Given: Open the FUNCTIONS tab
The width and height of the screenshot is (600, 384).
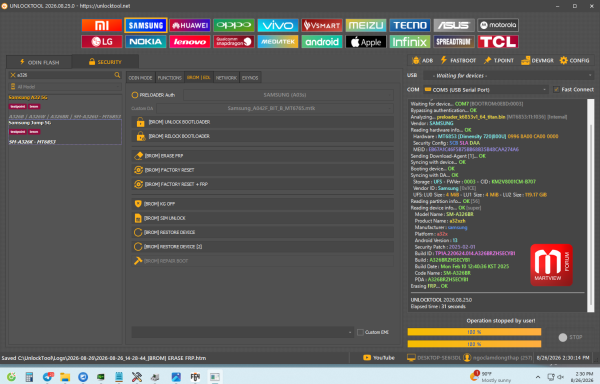Looking at the screenshot, I should coord(170,78).
